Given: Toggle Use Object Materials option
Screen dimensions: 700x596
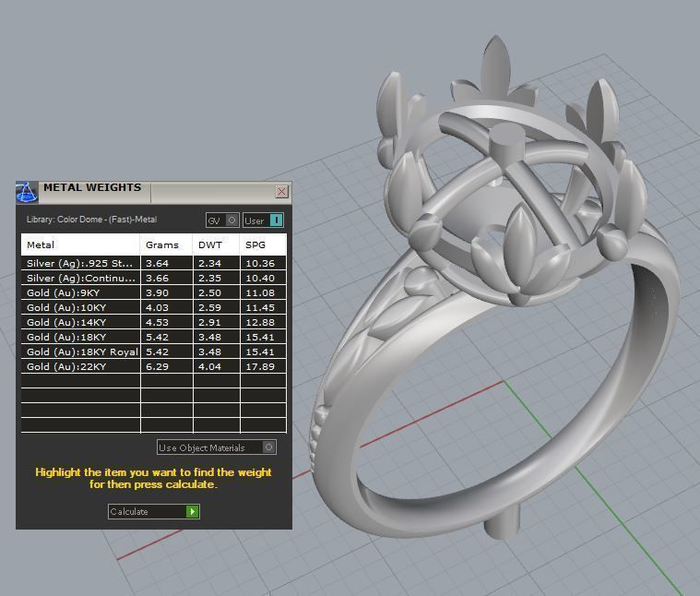Looking at the screenshot, I should (x=217, y=447).
